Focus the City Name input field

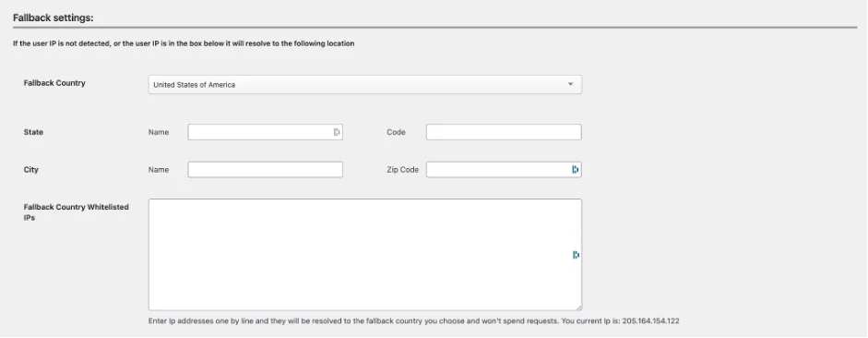(265, 170)
